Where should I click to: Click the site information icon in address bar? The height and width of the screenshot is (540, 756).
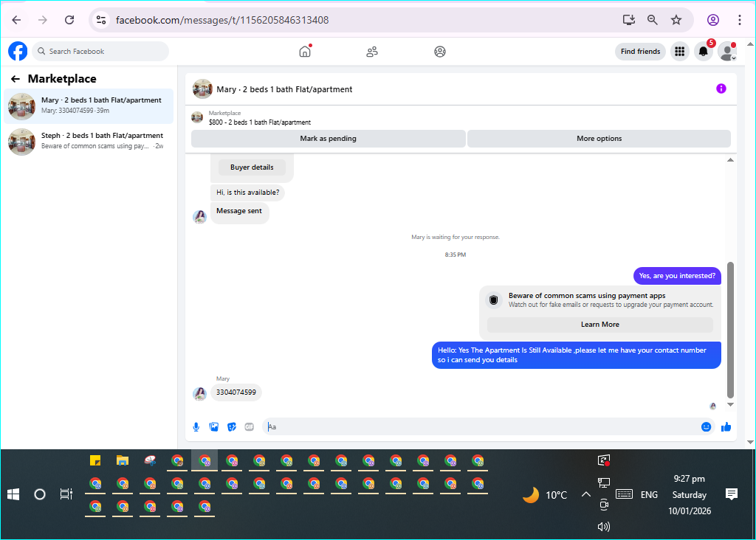(x=101, y=20)
